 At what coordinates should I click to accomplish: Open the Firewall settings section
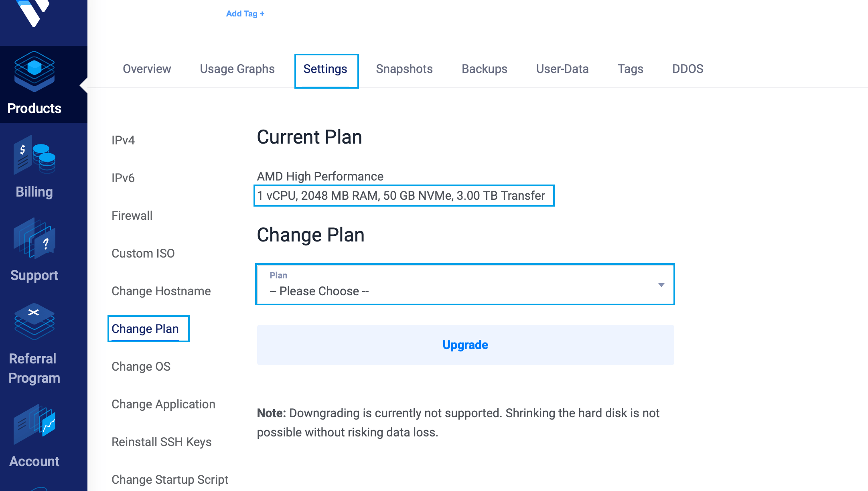coord(132,216)
